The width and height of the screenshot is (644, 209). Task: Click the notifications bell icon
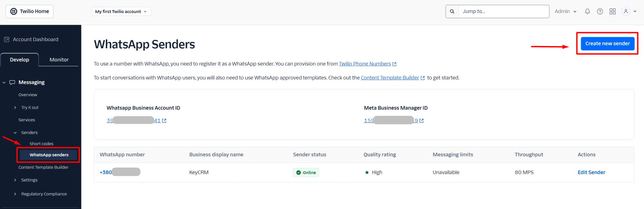588,11
